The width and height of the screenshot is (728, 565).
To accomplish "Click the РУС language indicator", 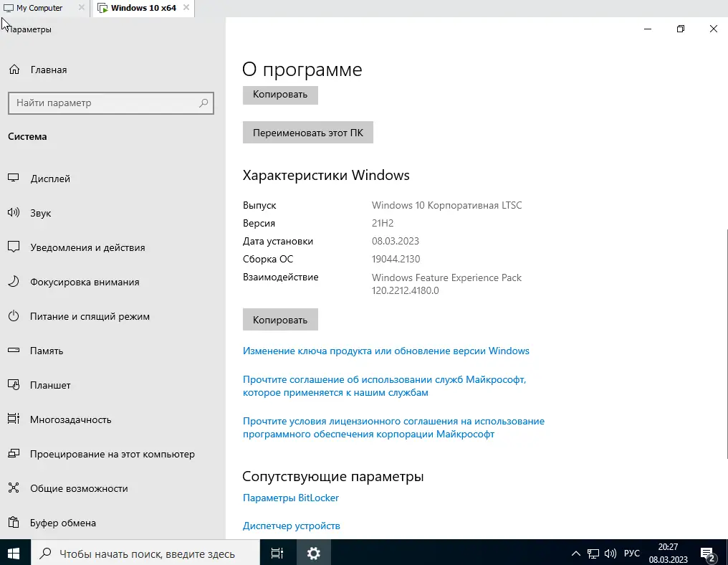I will coord(631,554).
